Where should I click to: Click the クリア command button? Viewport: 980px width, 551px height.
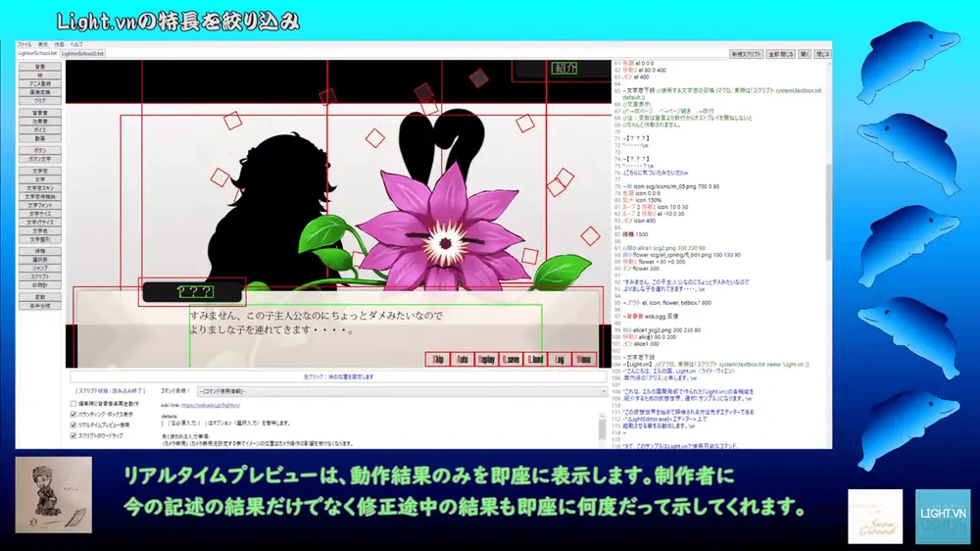(40, 101)
